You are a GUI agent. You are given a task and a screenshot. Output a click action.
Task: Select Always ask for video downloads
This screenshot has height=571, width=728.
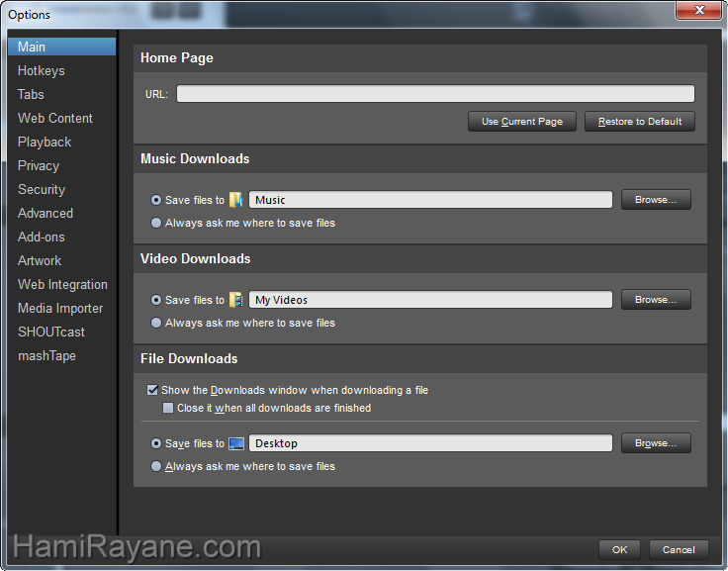156,324
